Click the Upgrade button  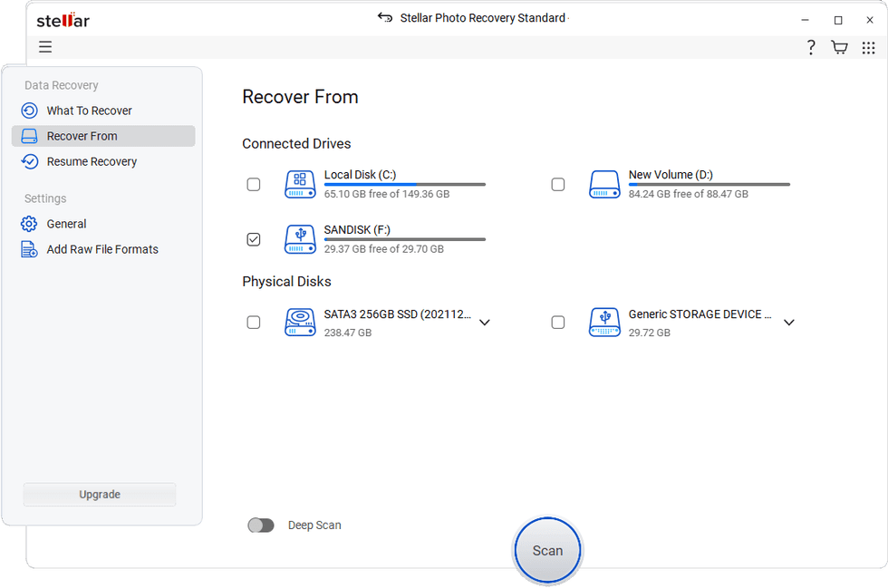[99, 494]
